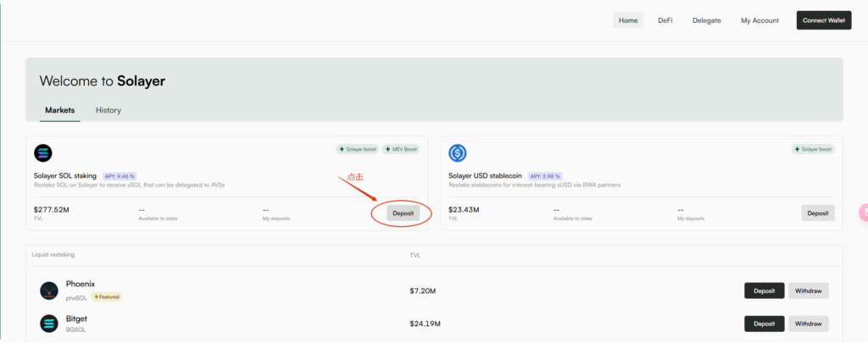Viewport: 868px width, 343px height.
Task: Open the DeFi nav item
Action: 665,20
